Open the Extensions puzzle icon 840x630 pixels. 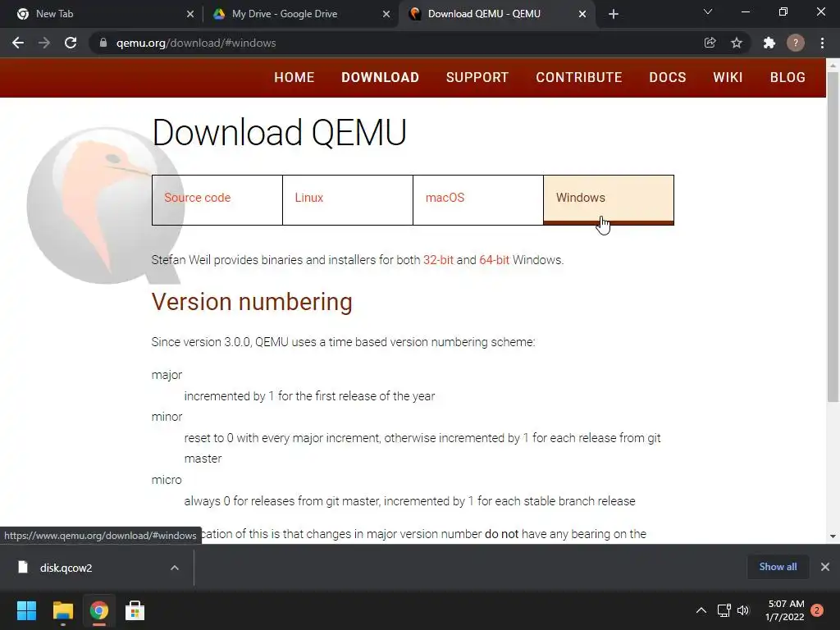(769, 43)
